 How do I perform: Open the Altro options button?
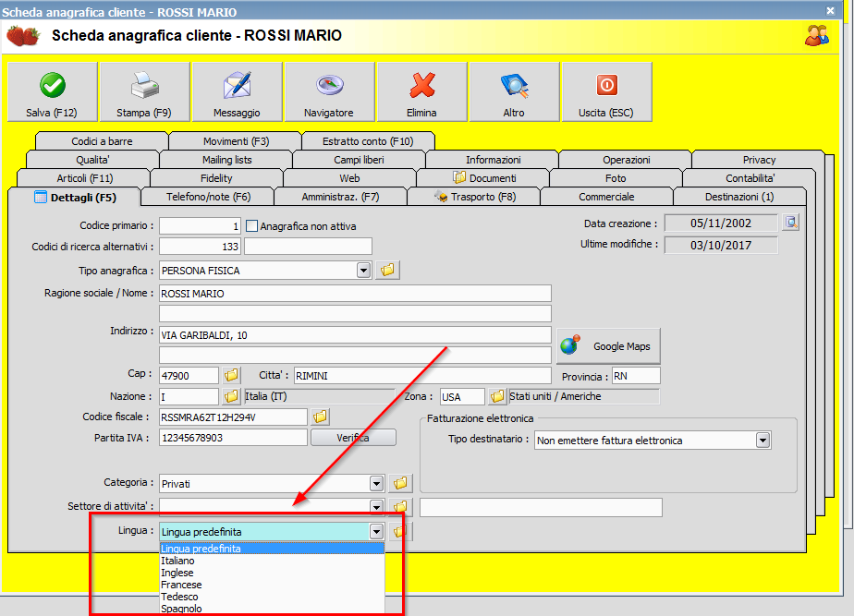tap(514, 92)
